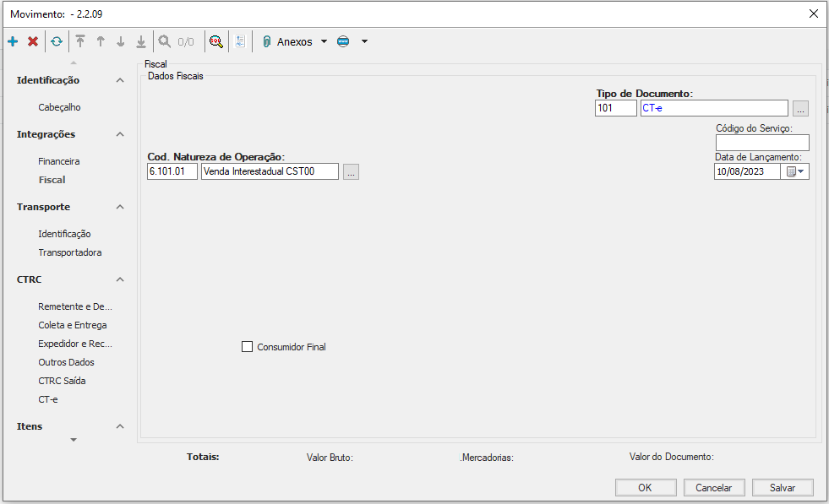Open Transportadora in the sidebar

[70, 252]
